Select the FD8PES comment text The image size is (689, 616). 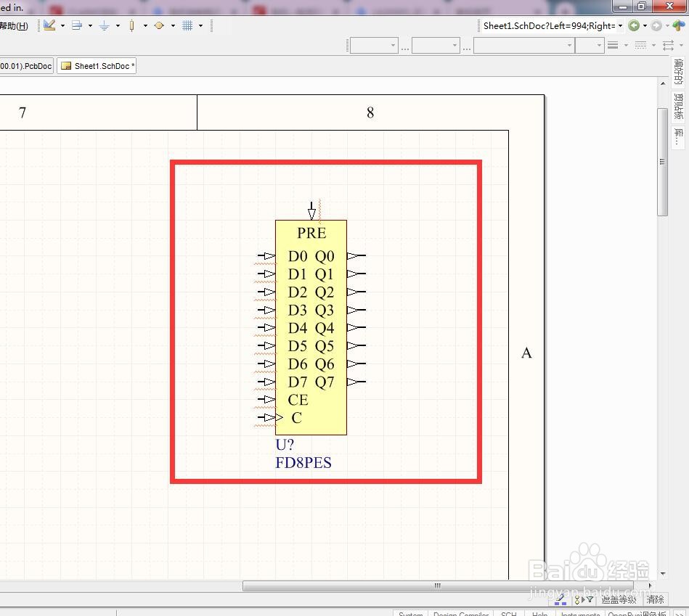tap(303, 463)
